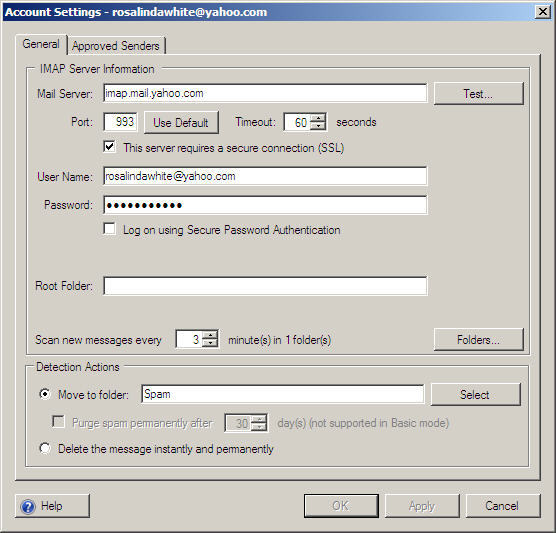This screenshot has height=533, width=556.
Task: Click the OK button
Action: click(x=341, y=506)
